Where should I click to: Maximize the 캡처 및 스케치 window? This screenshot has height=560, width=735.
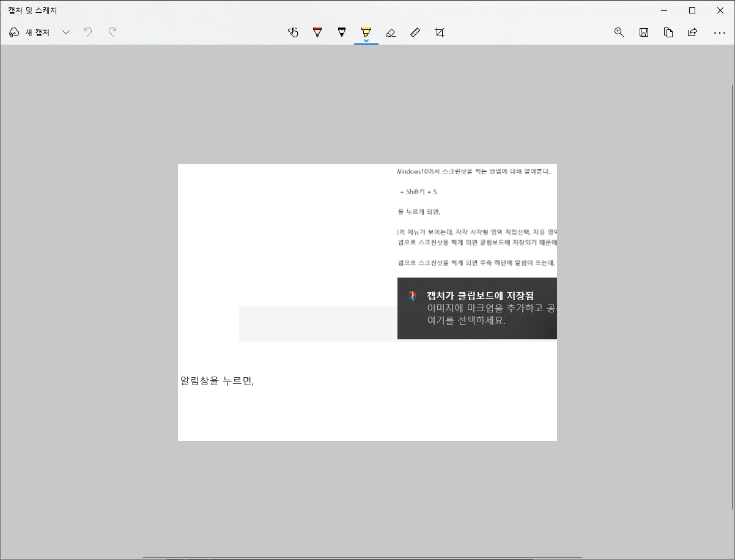tap(692, 10)
